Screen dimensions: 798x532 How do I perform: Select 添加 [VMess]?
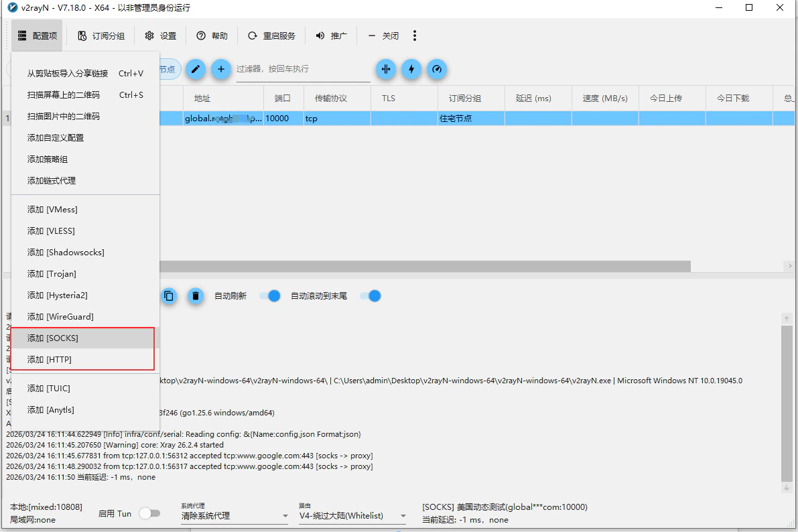(x=86, y=209)
